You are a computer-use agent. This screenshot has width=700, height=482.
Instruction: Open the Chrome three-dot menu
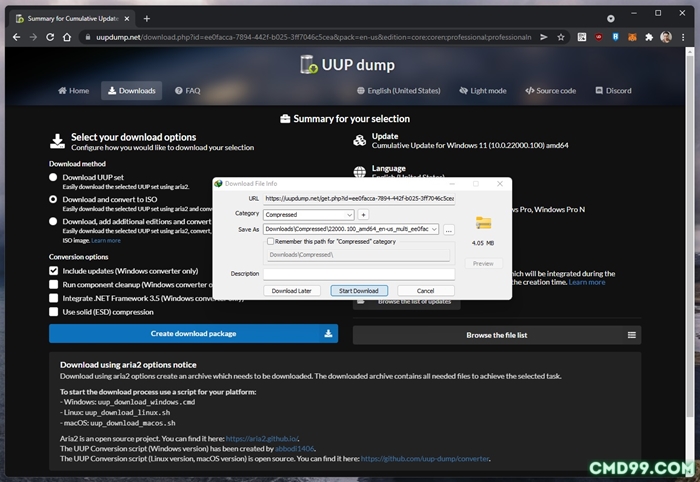pyautogui.click(x=683, y=37)
